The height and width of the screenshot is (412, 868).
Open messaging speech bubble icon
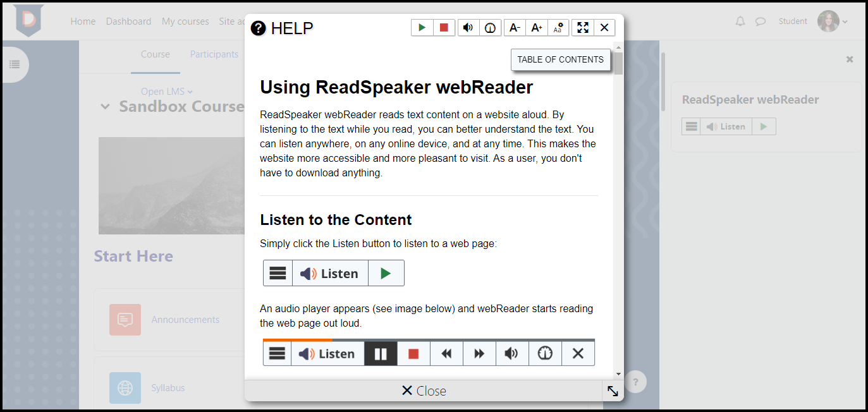[x=761, y=21]
